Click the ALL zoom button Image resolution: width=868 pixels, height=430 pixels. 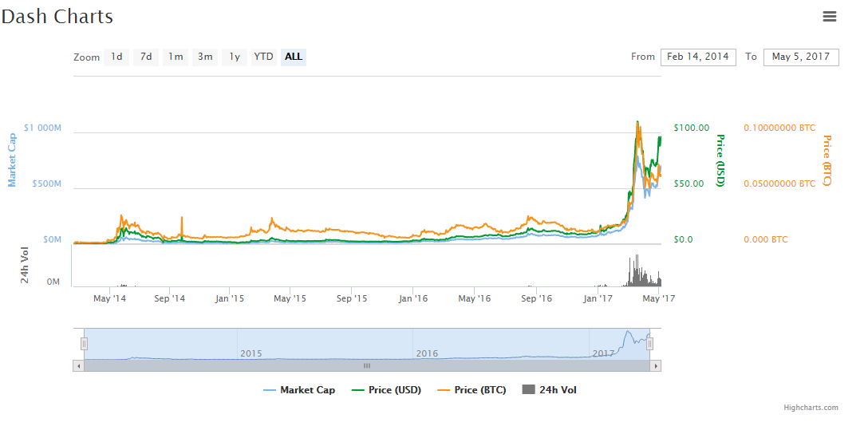point(294,57)
